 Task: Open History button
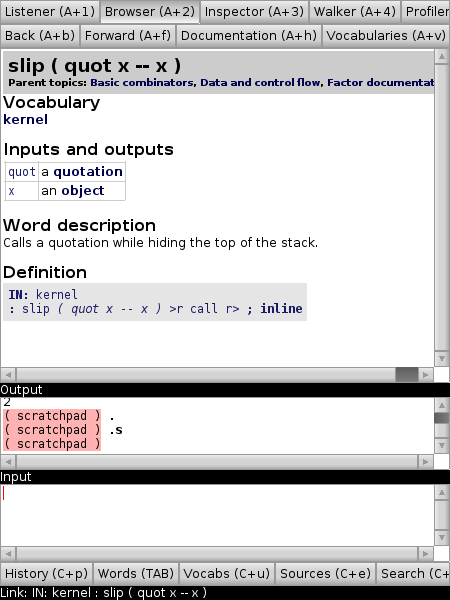[46, 574]
